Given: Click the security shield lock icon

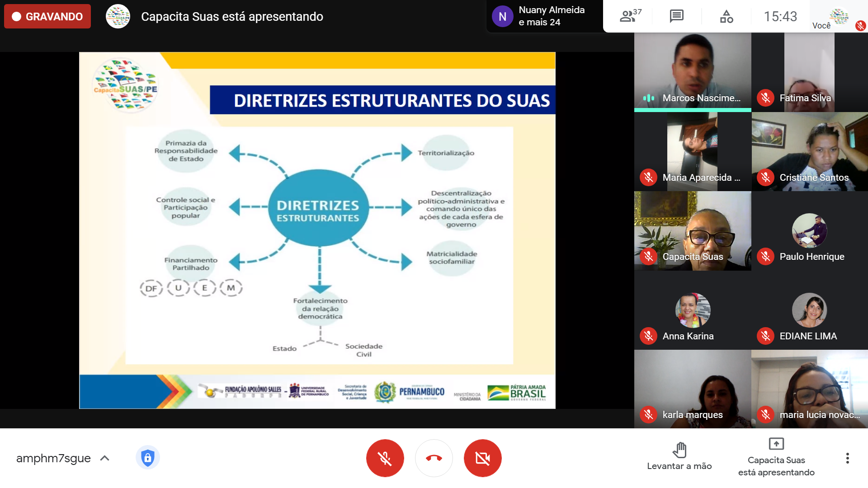Looking at the screenshot, I should (147, 458).
